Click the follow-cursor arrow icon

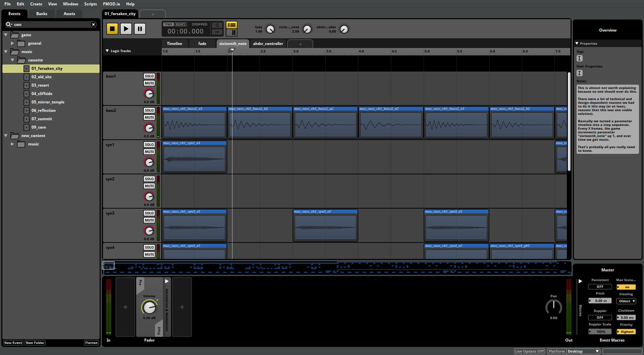217,32
